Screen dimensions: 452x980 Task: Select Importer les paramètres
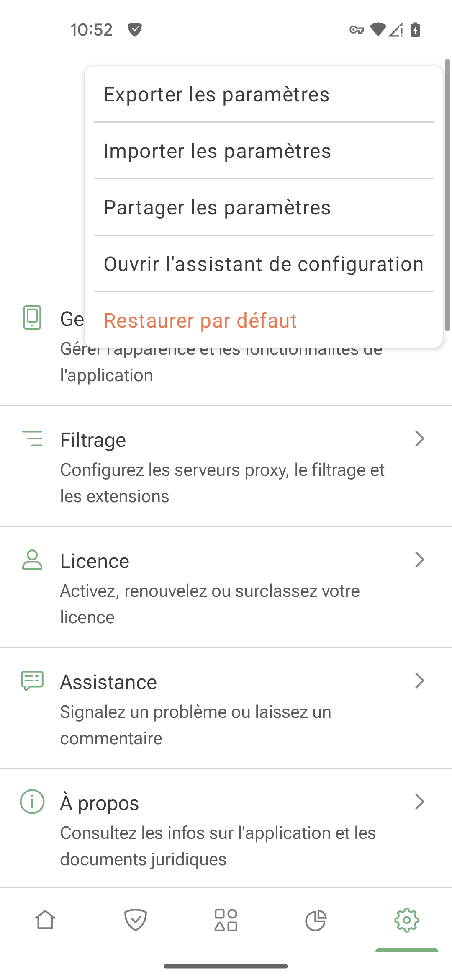217,151
